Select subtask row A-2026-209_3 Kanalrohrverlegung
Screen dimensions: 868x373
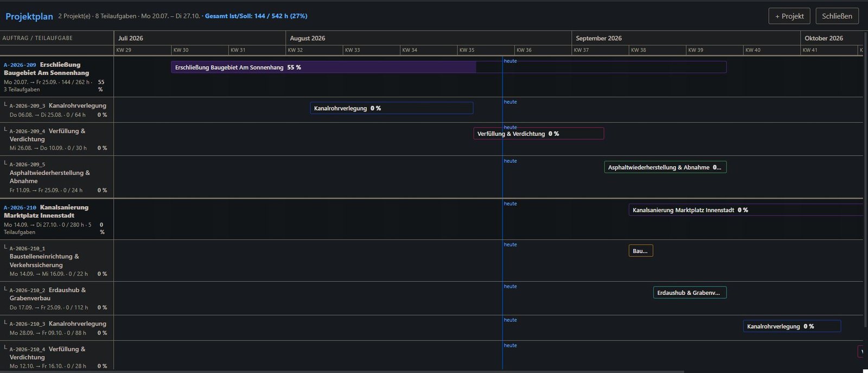tap(57, 110)
